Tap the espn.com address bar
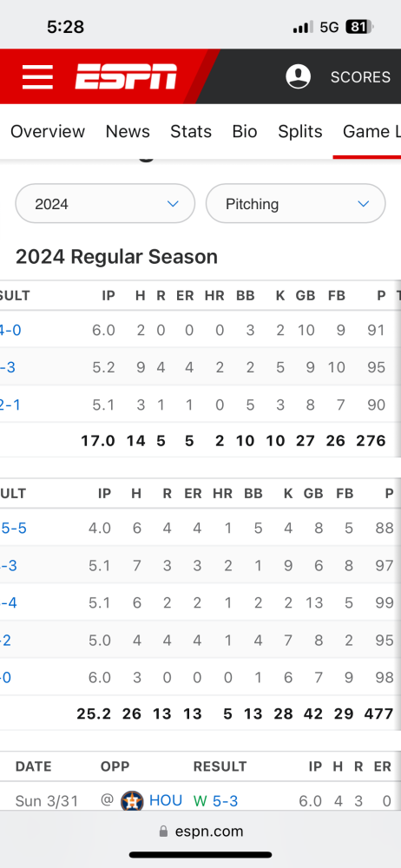 pos(200,832)
